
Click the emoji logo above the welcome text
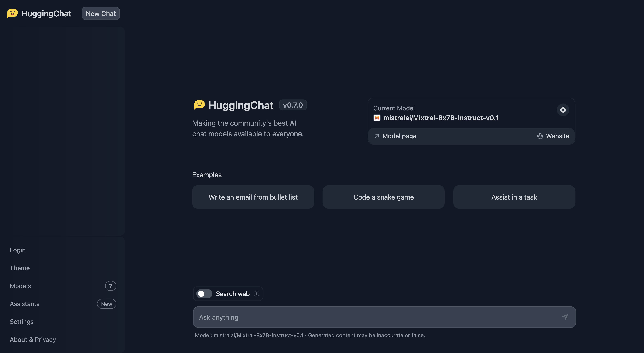199,105
